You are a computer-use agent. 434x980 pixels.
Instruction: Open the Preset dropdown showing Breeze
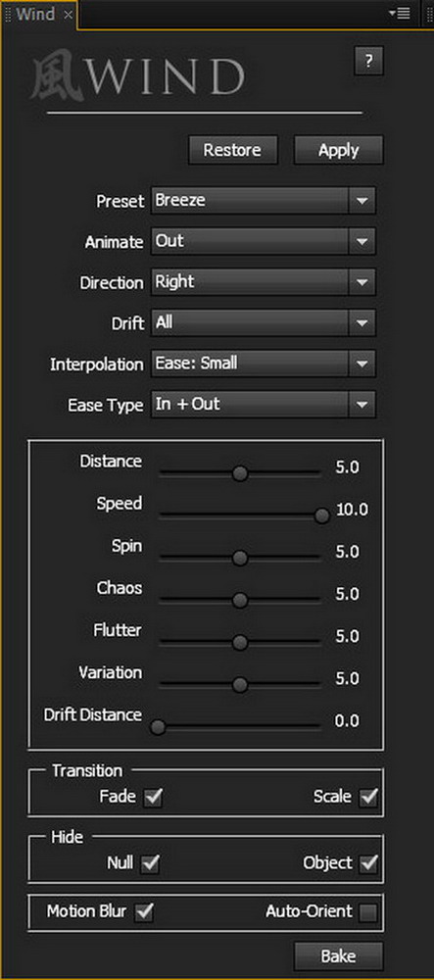click(263, 201)
